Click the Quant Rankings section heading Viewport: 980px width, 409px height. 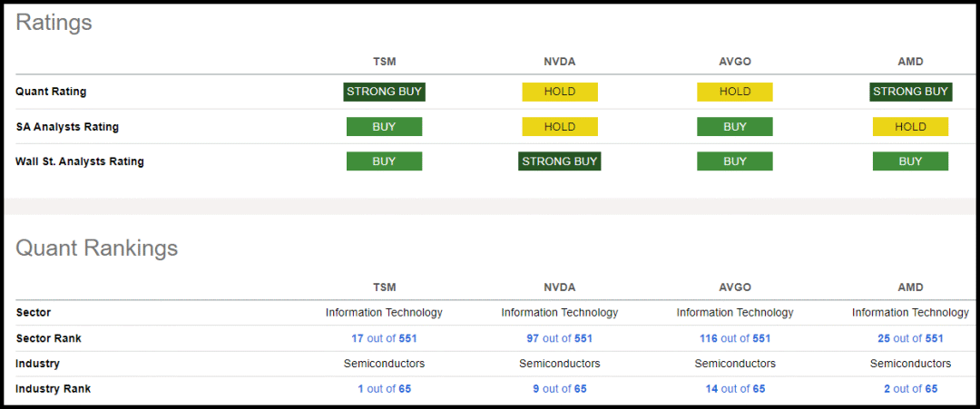[x=97, y=248]
